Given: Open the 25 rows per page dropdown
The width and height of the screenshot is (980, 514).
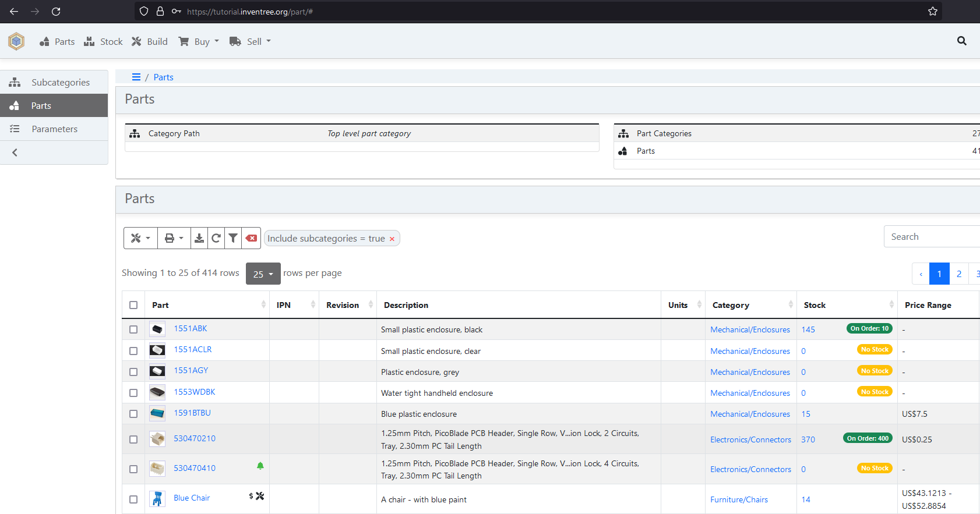Looking at the screenshot, I should 263,274.
